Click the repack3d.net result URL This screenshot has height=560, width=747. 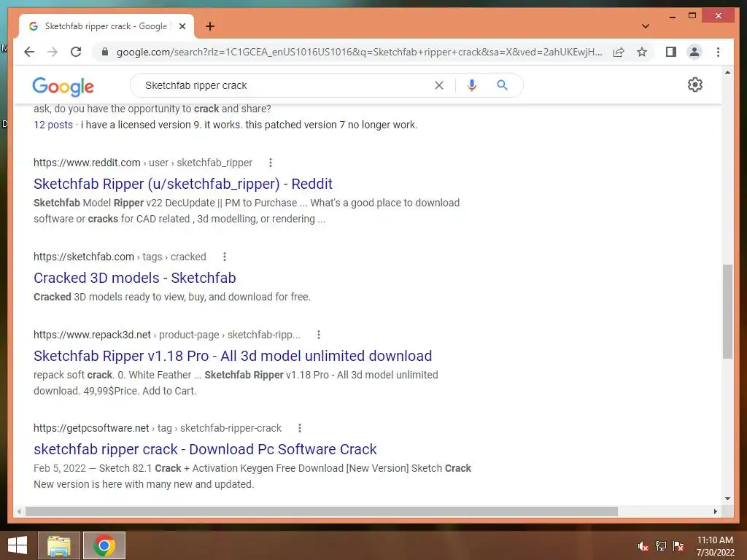[x=167, y=335]
